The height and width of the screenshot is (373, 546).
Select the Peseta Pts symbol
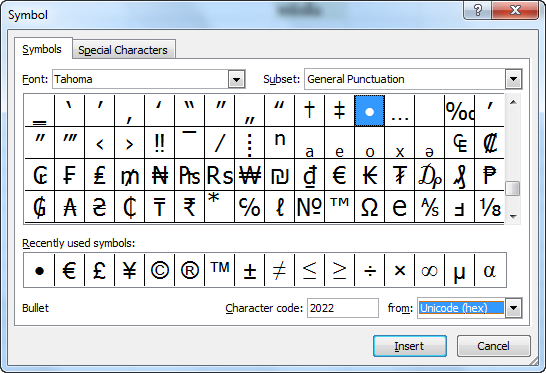click(190, 174)
